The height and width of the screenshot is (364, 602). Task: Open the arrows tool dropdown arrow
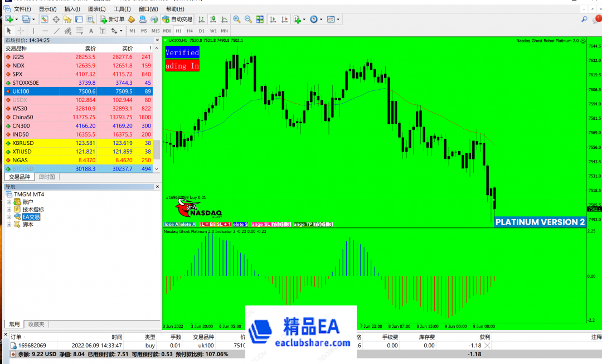[121, 31]
